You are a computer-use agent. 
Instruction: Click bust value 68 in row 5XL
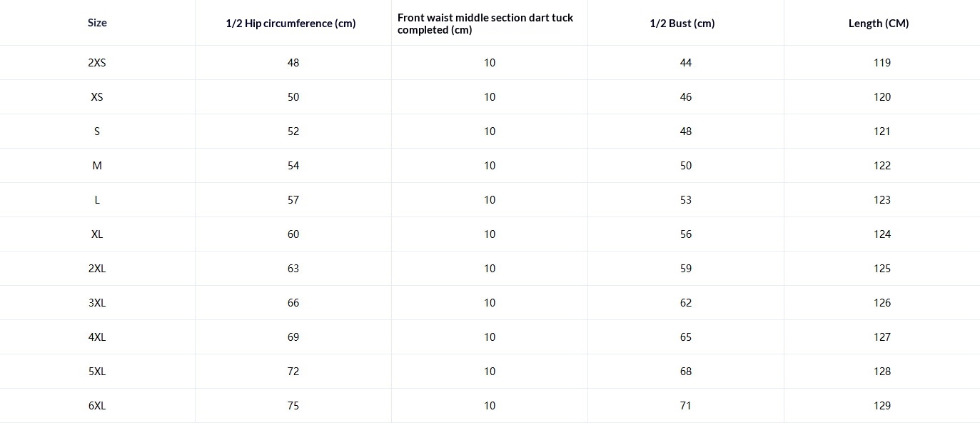[x=686, y=372]
